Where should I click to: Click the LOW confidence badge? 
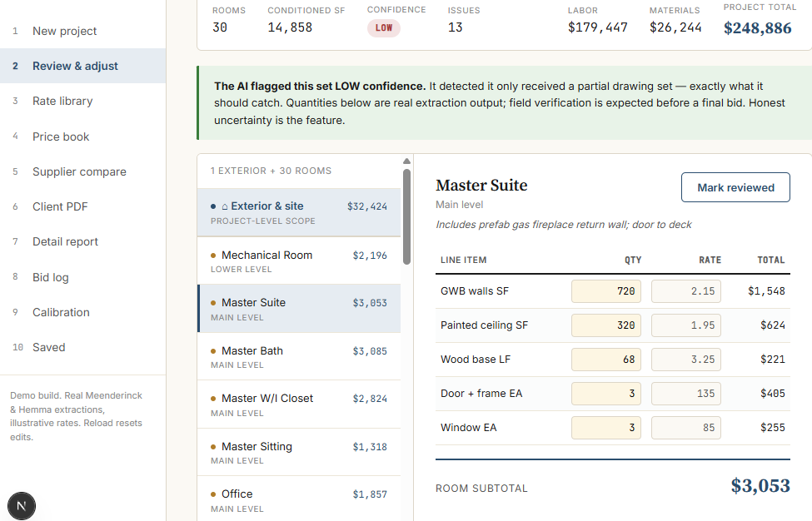384,28
